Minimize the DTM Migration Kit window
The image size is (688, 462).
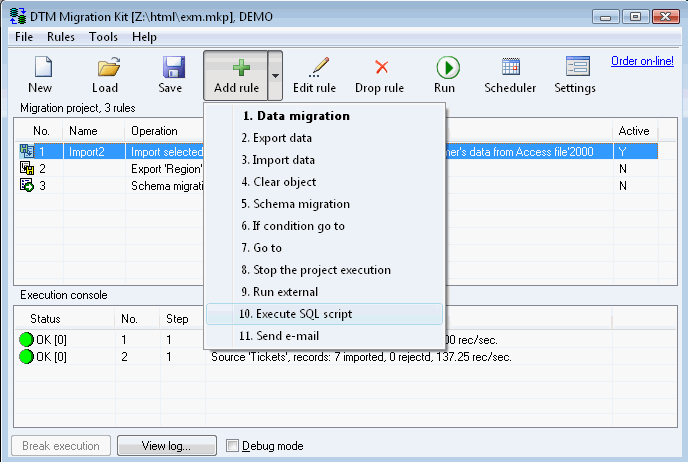(606, 17)
